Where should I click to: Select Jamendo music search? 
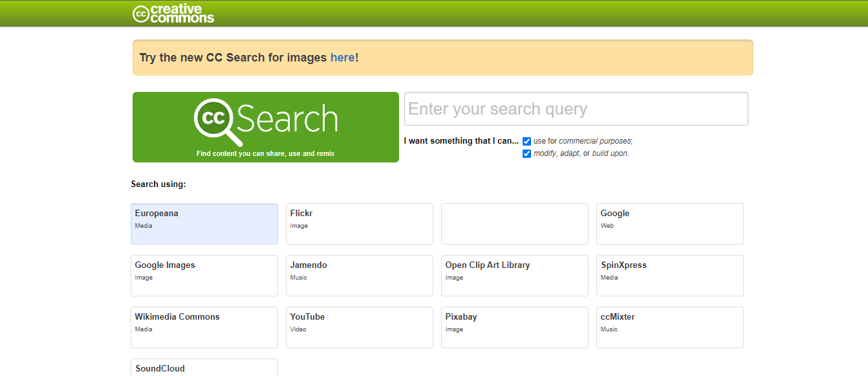(359, 275)
